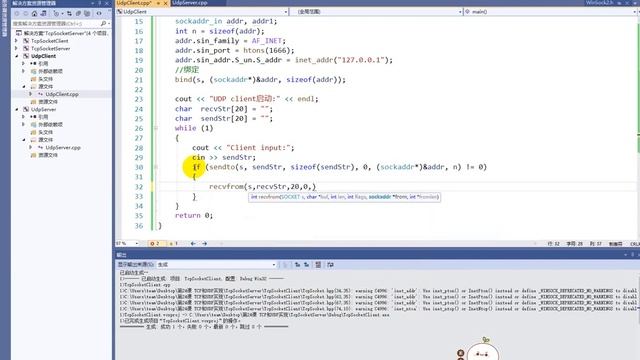Select the UdpServer project name
The width and height of the screenshot is (640, 360).
coord(43,109)
